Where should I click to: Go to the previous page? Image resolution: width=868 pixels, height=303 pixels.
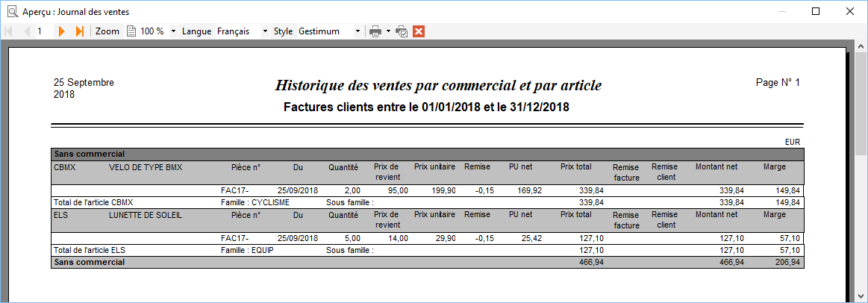(x=27, y=31)
